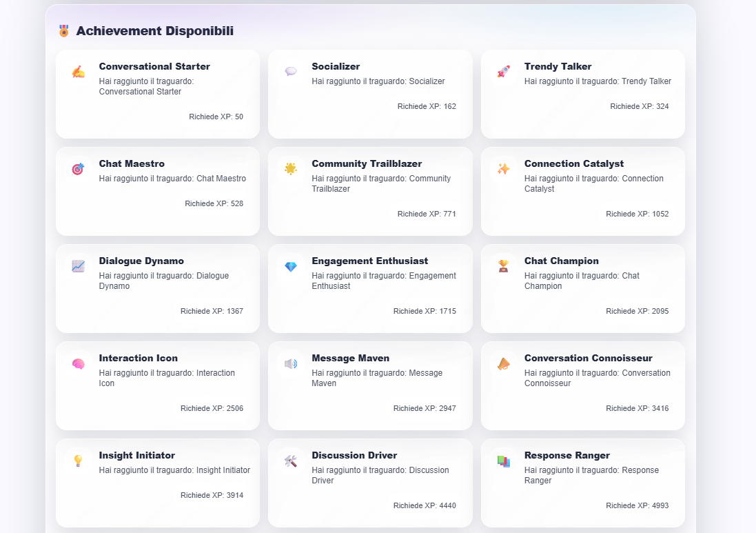
Task: Click the trophy icon on Chat Champion
Action: [503, 265]
